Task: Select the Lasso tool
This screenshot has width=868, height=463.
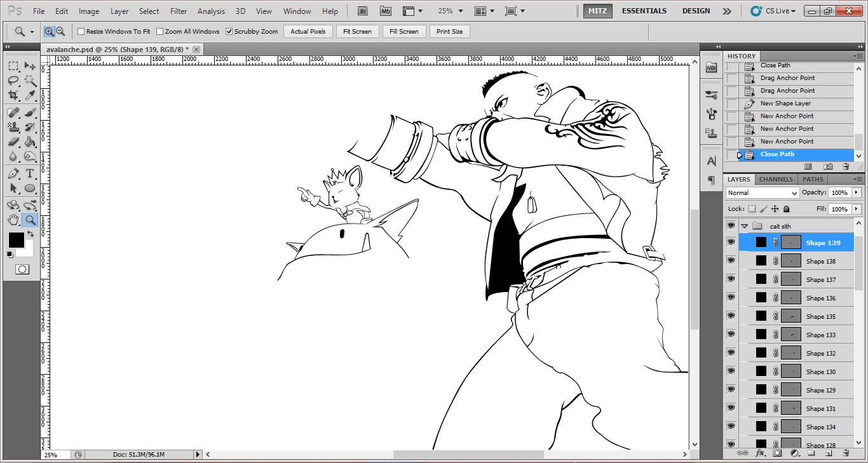Action: click(x=13, y=81)
